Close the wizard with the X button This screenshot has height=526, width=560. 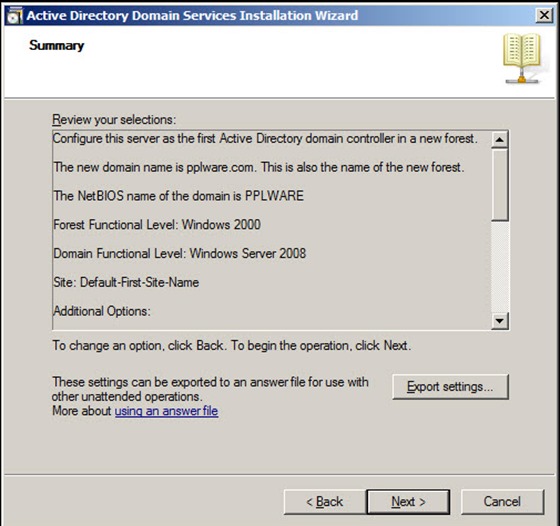point(544,15)
